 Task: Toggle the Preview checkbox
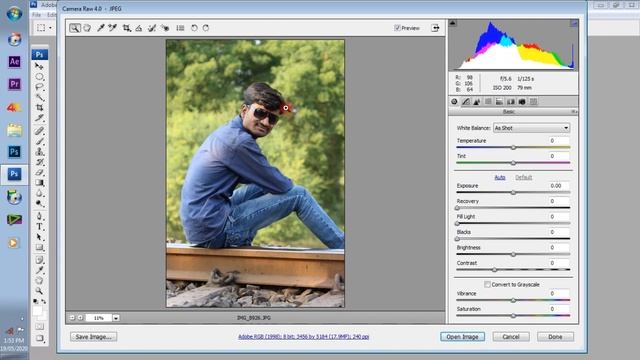pyautogui.click(x=397, y=28)
